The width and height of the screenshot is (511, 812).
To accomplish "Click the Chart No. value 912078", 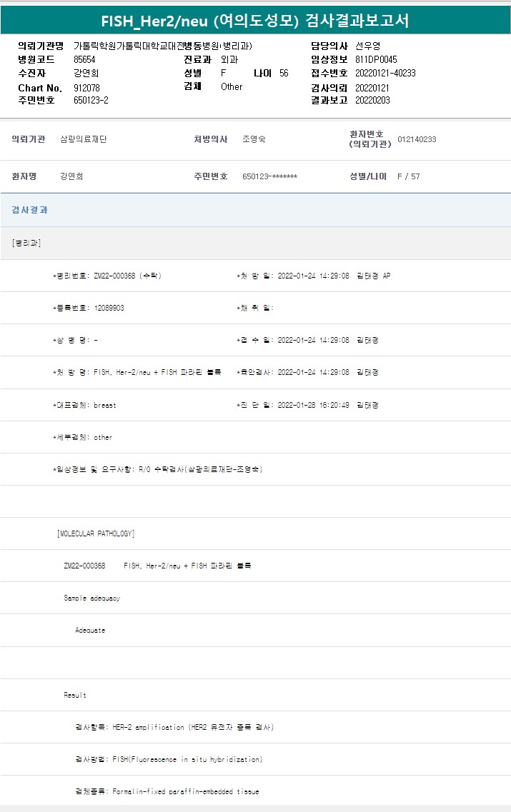I will point(87,88).
